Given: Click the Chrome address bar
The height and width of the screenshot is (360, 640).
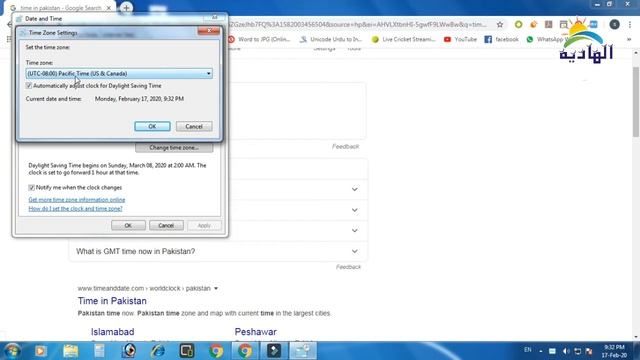Looking at the screenshot, I should click(359, 24).
